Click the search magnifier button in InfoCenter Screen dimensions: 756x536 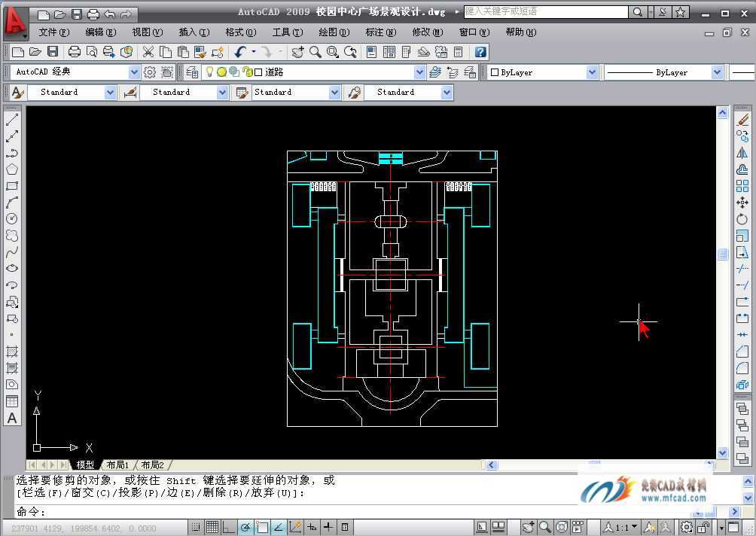pos(637,12)
